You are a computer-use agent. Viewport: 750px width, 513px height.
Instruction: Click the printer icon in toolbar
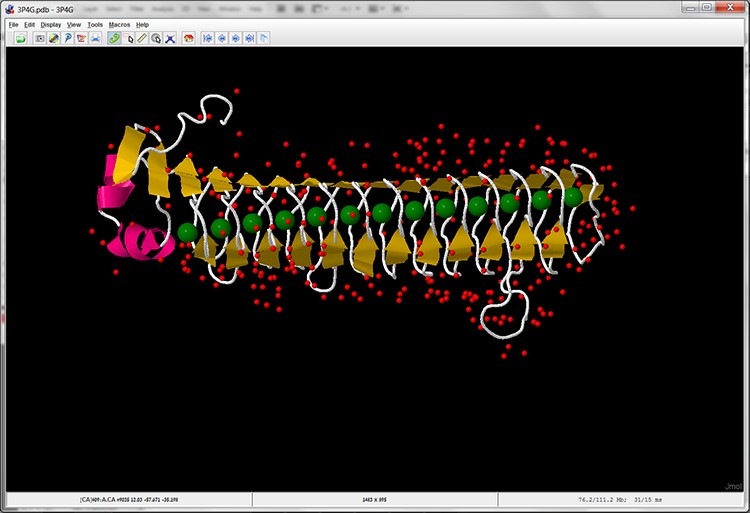[x=95, y=38]
